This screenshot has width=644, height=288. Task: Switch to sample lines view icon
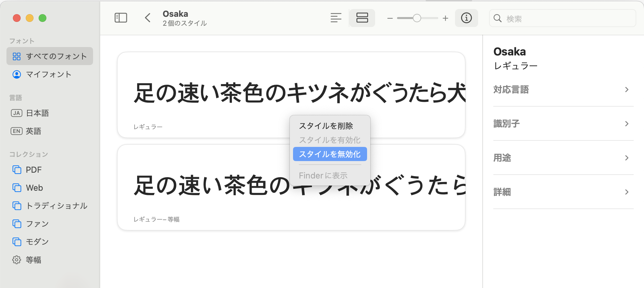tap(336, 18)
